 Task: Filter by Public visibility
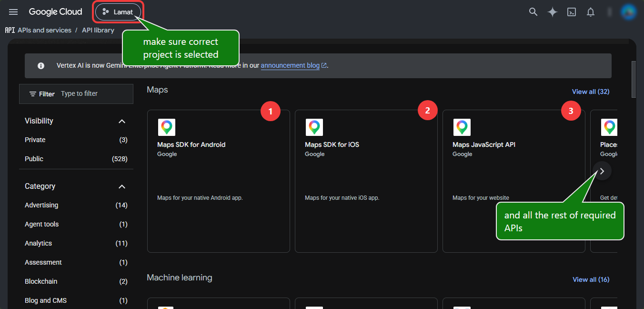76,159
